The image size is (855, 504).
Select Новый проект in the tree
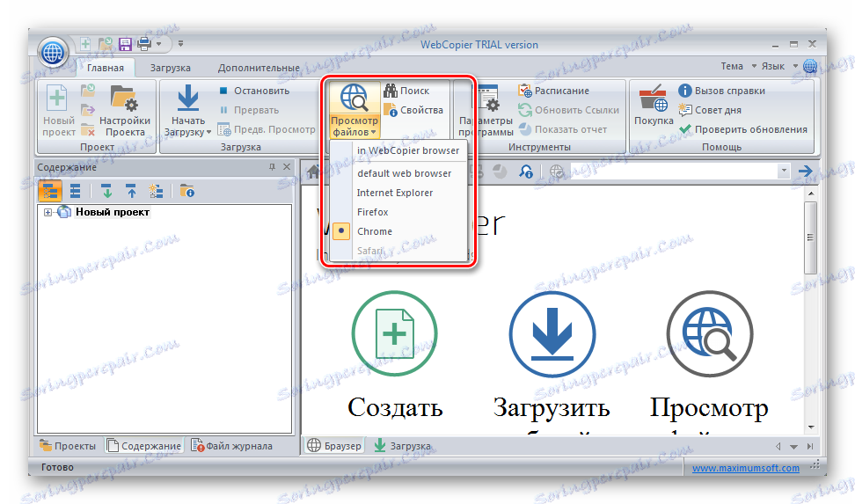(x=113, y=212)
